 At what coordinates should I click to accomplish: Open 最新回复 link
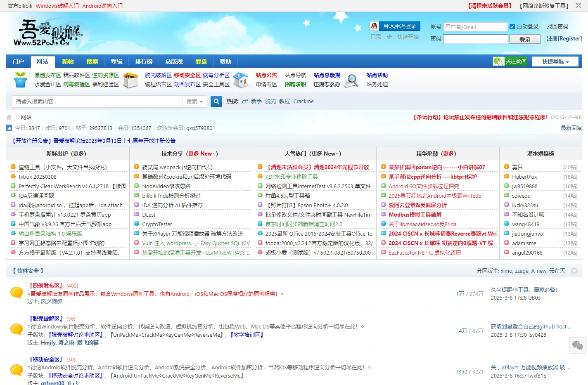(571, 128)
